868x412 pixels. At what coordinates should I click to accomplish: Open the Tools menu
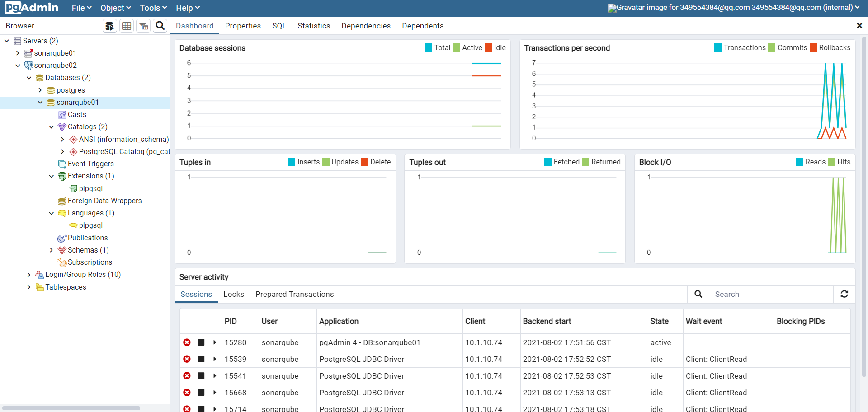point(153,8)
